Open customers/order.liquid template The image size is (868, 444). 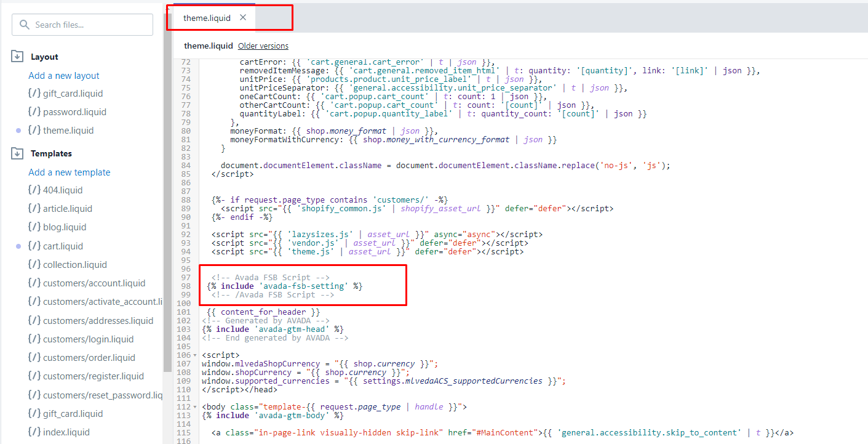point(89,358)
